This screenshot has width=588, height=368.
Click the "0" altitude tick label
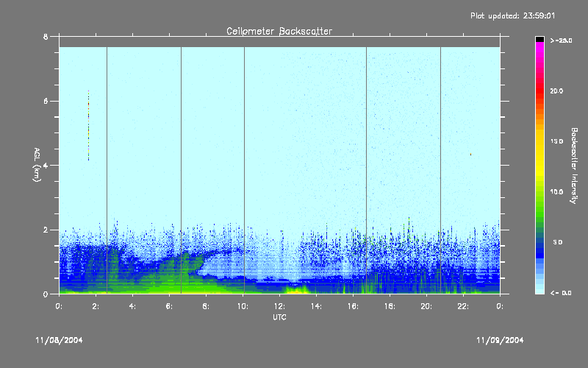[46, 294]
